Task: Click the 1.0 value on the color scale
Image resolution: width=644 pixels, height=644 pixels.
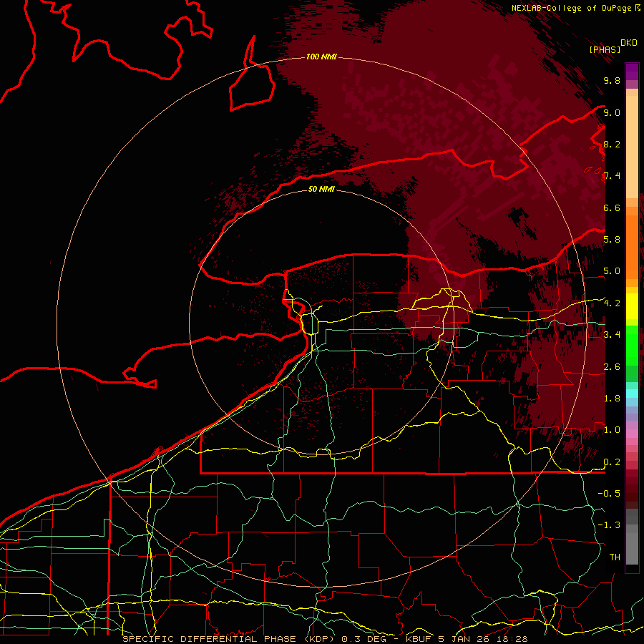Action: 612,430
